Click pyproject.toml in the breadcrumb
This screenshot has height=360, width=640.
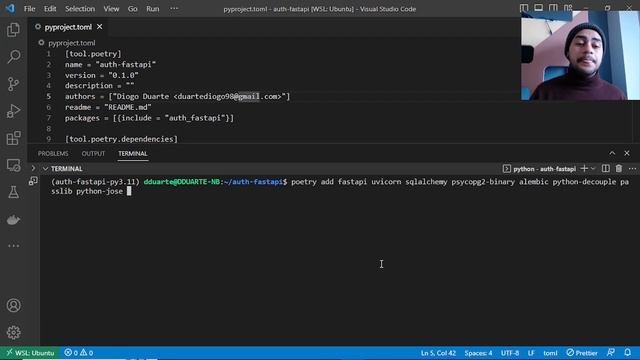(x=71, y=43)
